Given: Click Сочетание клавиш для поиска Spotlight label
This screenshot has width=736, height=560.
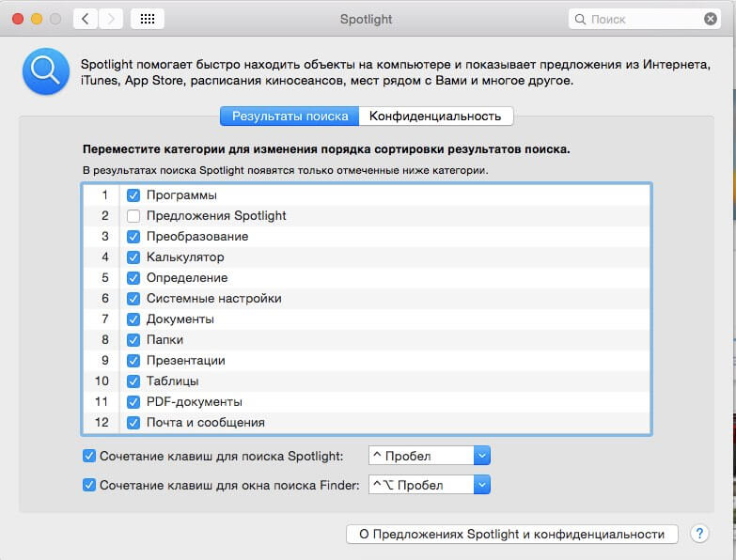Looking at the screenshot, I should pyautogui.click(x=222, y=456).
